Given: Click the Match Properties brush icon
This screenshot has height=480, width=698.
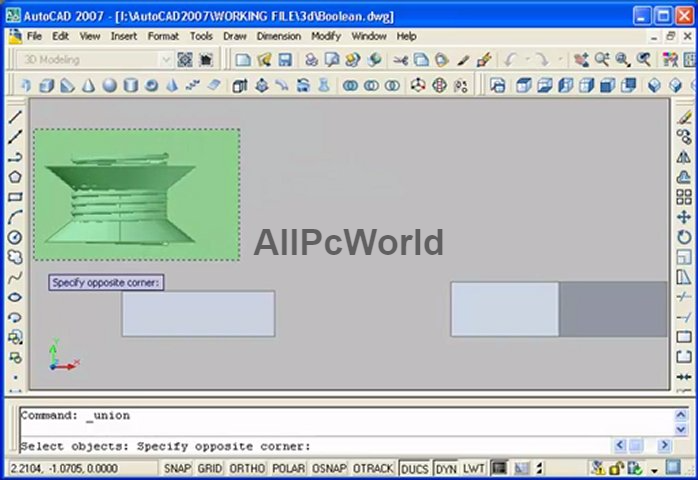Looking at the screenshot, I should click(484, 60).
